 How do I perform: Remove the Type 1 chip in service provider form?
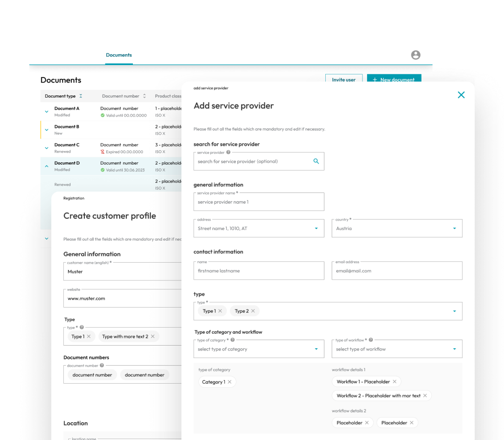[x=220, y=311]
